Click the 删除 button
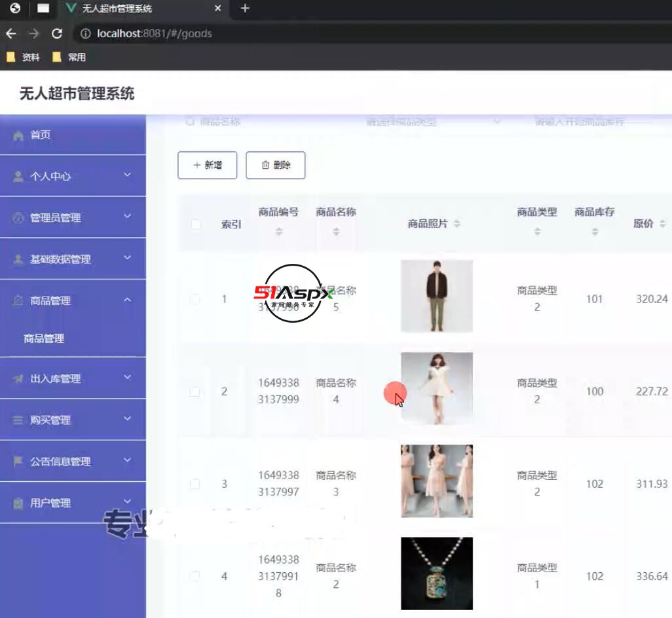The image size is (672, 618). [275, 165]
